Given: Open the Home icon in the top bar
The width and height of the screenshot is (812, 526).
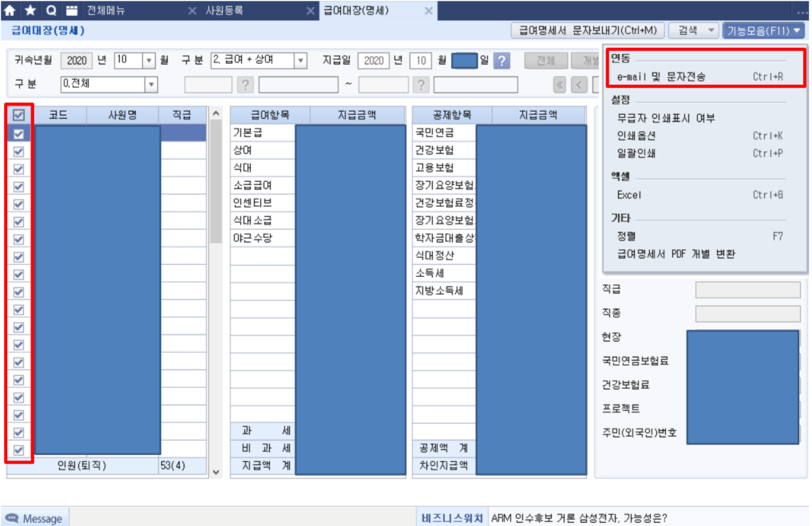Looking at the screenshot, I should [x=10, y=10].
